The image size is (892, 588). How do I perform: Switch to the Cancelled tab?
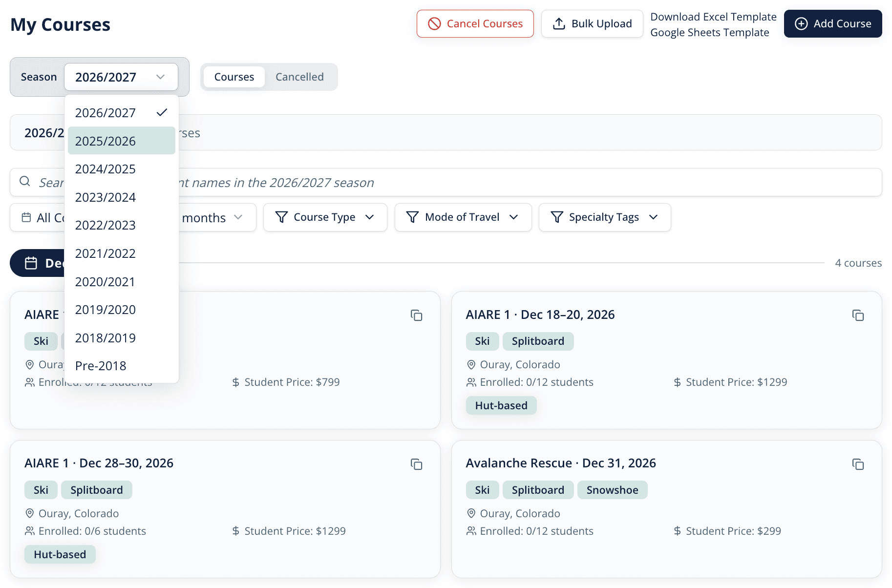click(x=299, y=77)
